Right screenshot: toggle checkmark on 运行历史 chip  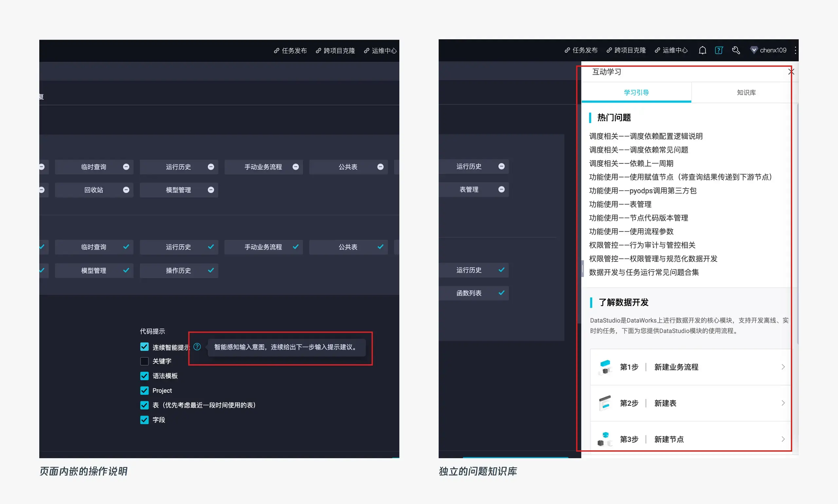[x=501, y=270]
